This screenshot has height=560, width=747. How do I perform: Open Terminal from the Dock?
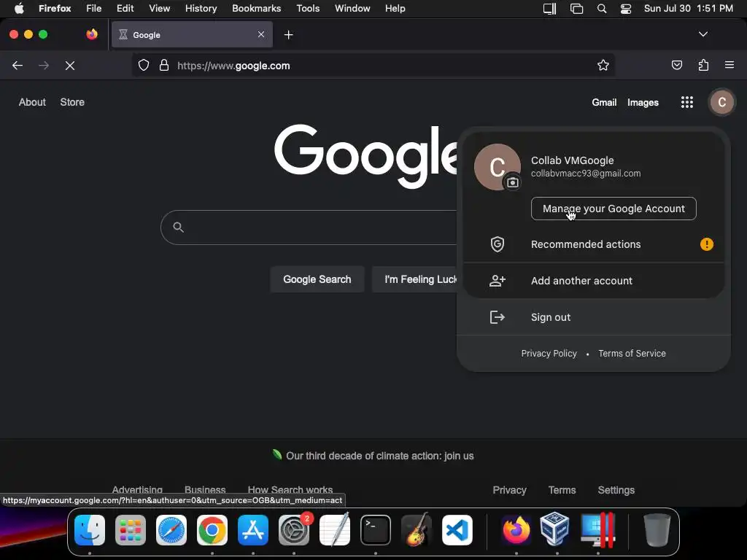click(376, 530)
